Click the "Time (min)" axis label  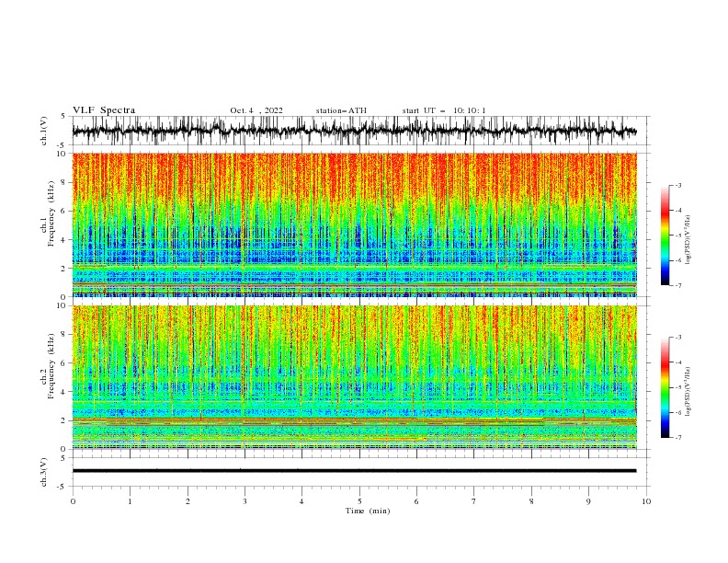(368, 511)
